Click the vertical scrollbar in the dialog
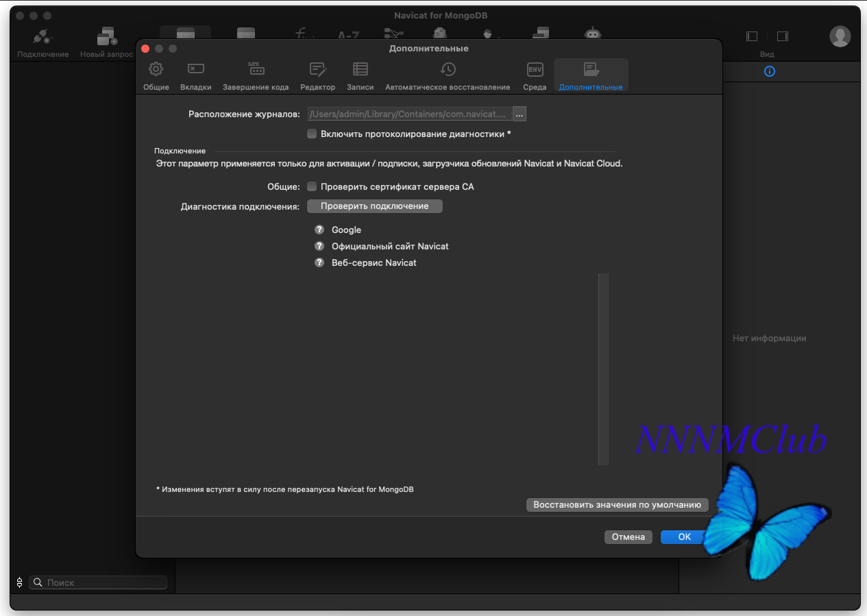 point(603,369)
